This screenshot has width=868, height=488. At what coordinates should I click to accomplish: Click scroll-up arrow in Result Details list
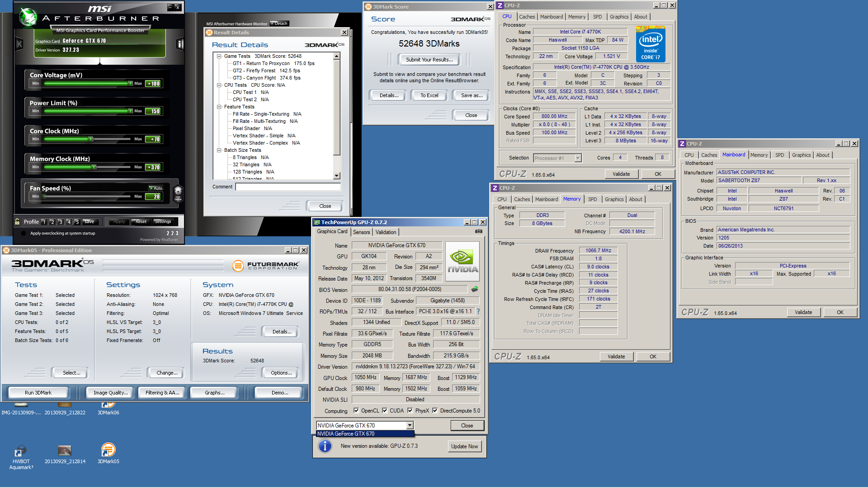point(337,56)
